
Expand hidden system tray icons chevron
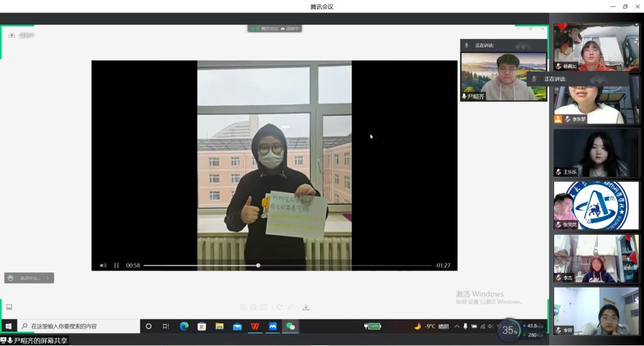coord(457,326)
